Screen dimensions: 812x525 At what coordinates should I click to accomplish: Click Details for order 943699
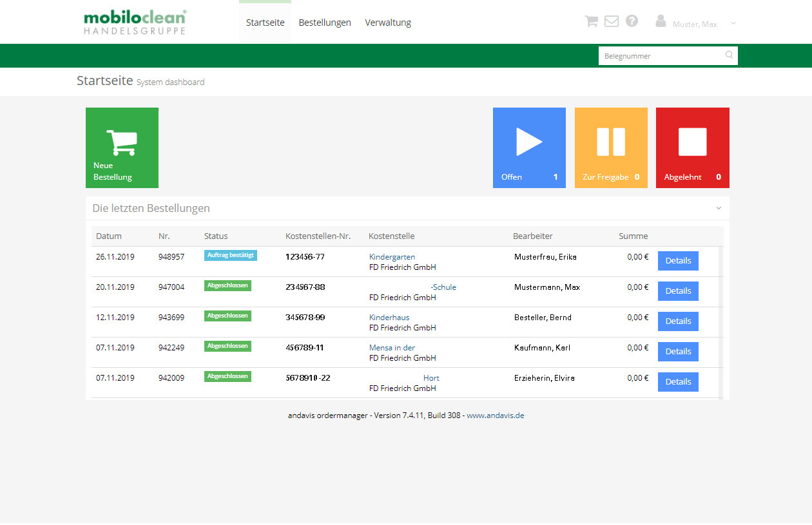click(x=677, y=321)
